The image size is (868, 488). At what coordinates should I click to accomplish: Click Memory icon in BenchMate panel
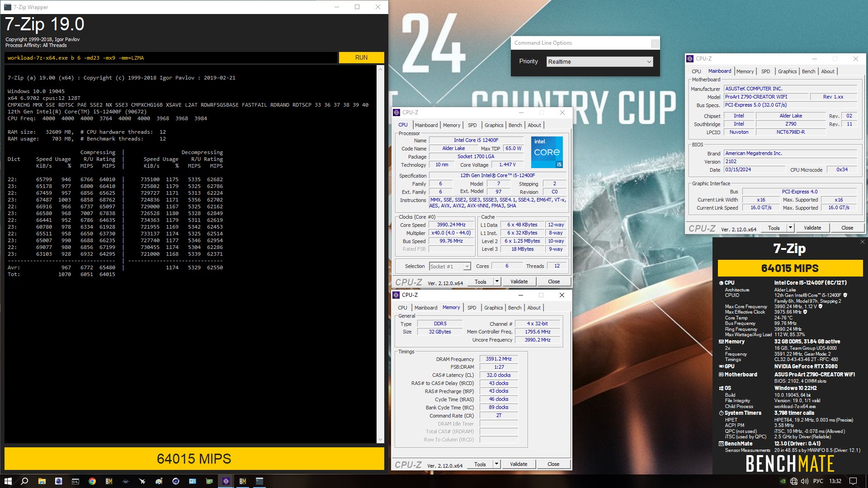coord(722,342)
